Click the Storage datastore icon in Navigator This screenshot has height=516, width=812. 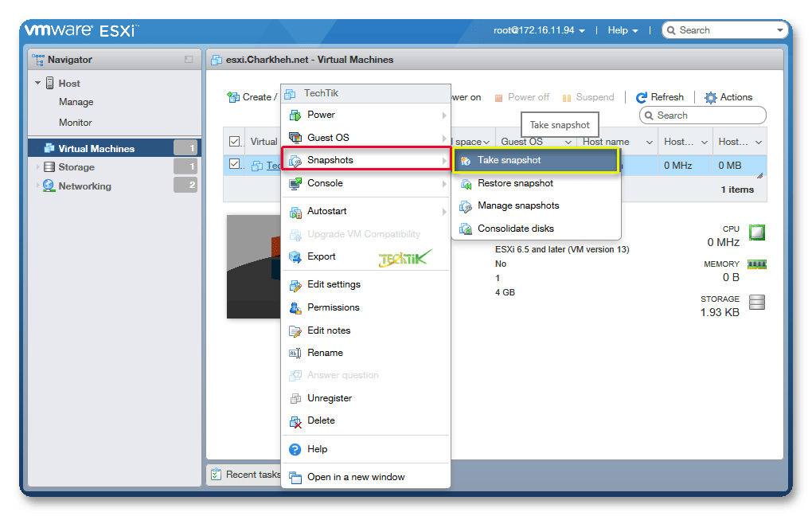(49, 166)
